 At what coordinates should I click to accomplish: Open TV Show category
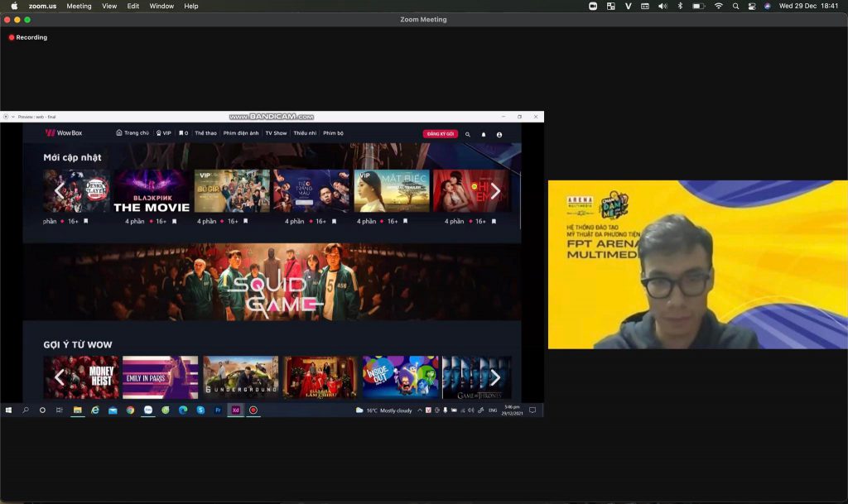276,133
